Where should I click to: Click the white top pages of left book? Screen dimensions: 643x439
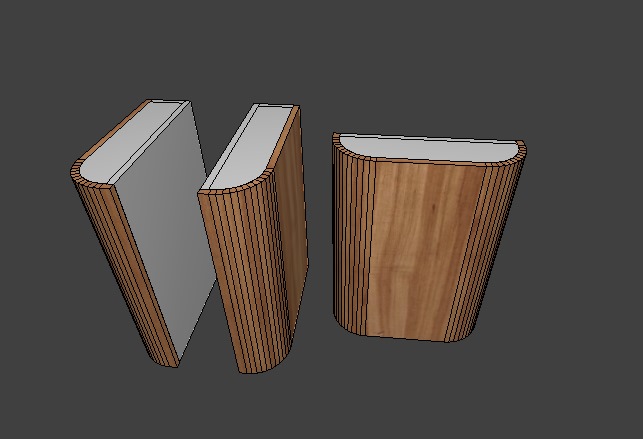pyautogui.click(x=140, y=140)
